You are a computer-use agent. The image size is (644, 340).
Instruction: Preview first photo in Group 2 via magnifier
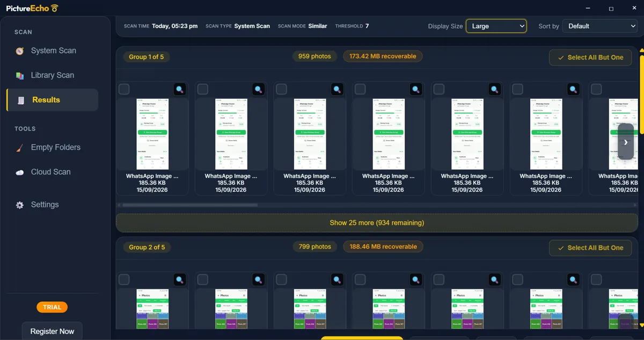pyautogui.click(x=180, y=279)
